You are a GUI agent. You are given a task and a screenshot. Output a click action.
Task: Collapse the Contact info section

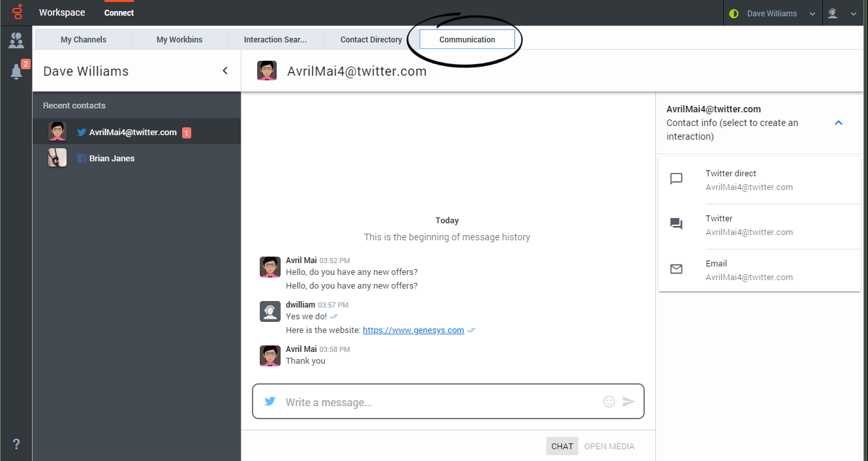point(839,123)
